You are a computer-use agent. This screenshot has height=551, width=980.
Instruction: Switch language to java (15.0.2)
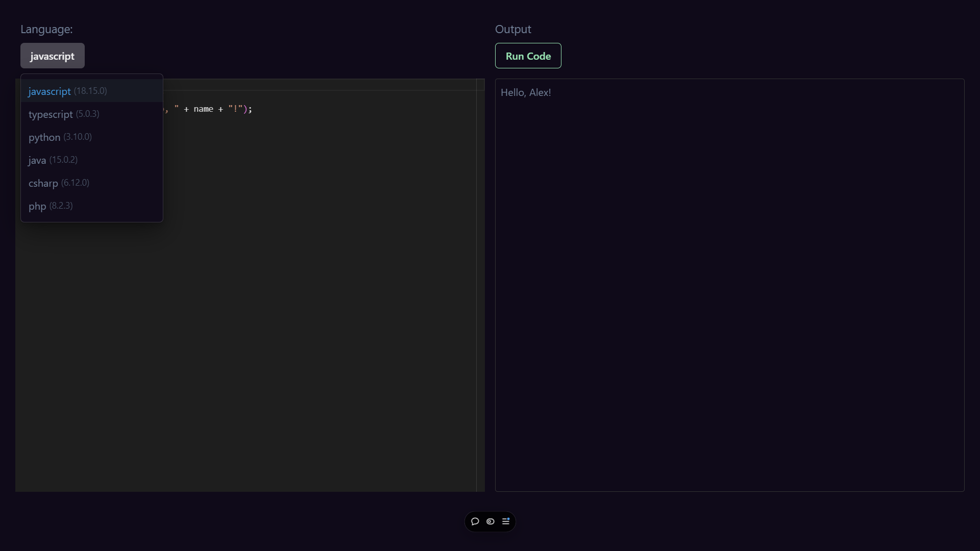coord(92,160)
